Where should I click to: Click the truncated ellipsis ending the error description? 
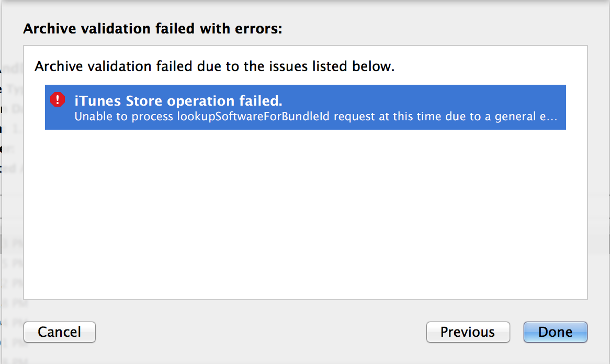(552, 117)
